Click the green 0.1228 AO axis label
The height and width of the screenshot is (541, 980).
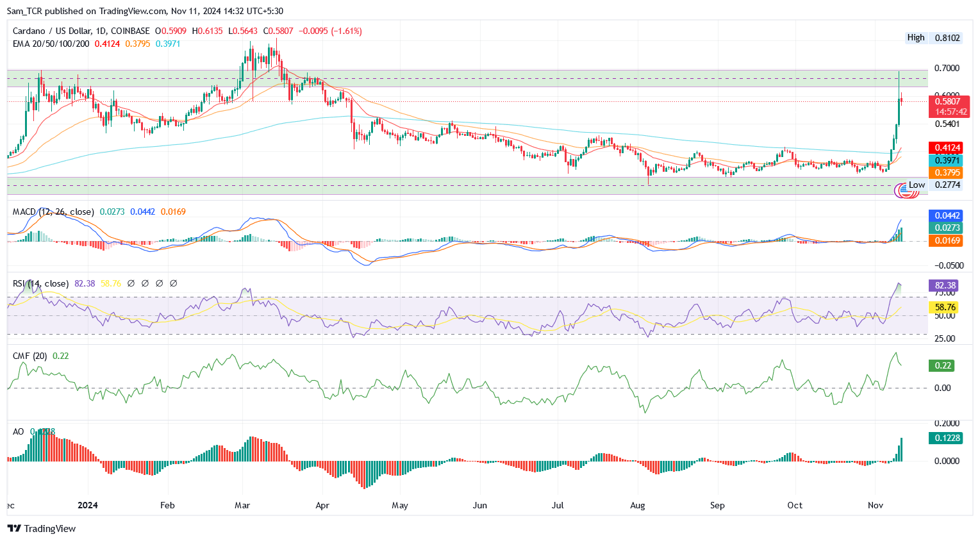[x=947, y=438]
